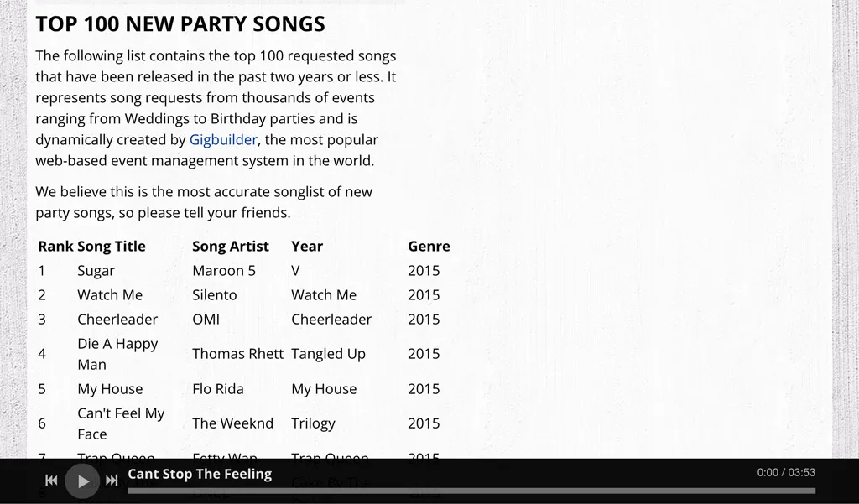This screenshot has height=504, width=859.
Task: Skip to the next track
Action: [x=112, y=481]
